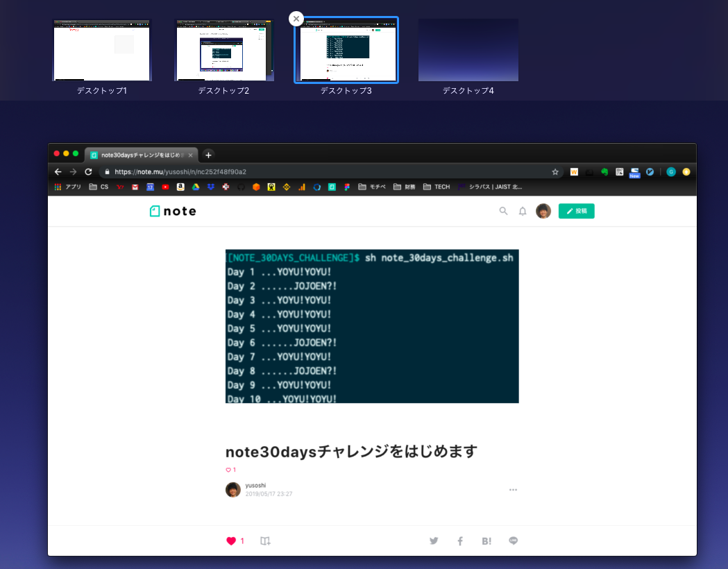
Task: Select the note logo to go home
Action: click(171, 211)
